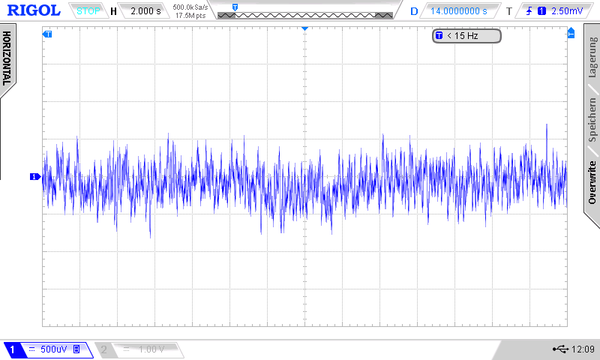Select the trigger marker in memory bar
600x360 pixels.
[x=235, y=7]
